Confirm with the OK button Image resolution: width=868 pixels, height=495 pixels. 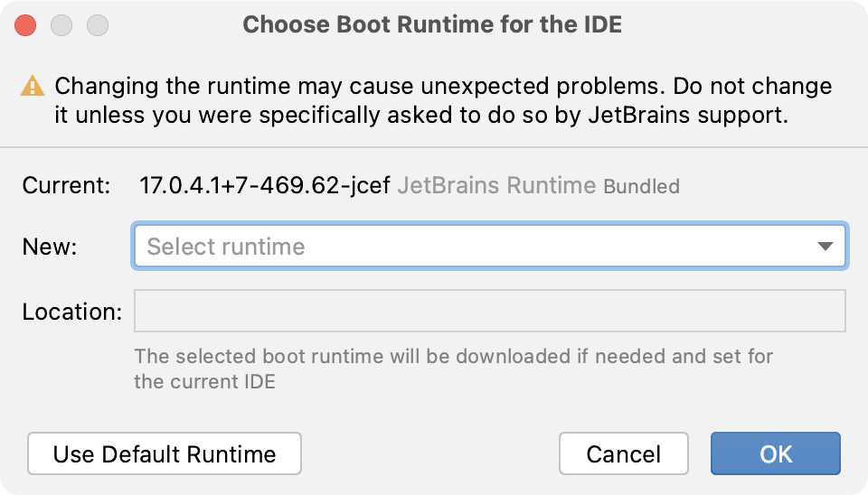tap(775, 453)
